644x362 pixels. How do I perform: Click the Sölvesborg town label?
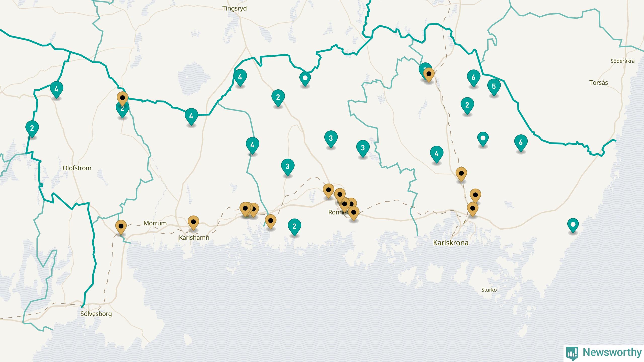pyautogui.click(x=96, y=314)
